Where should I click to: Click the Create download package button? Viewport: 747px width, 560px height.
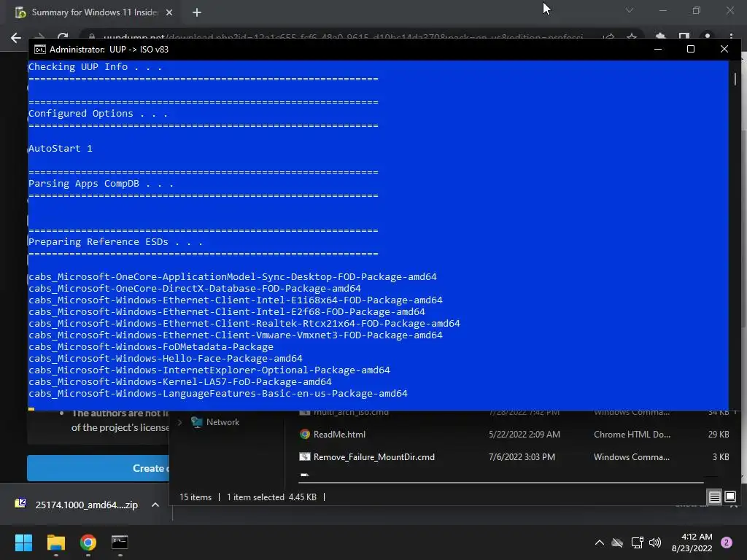pyautogui.click(x=98, y=468)
